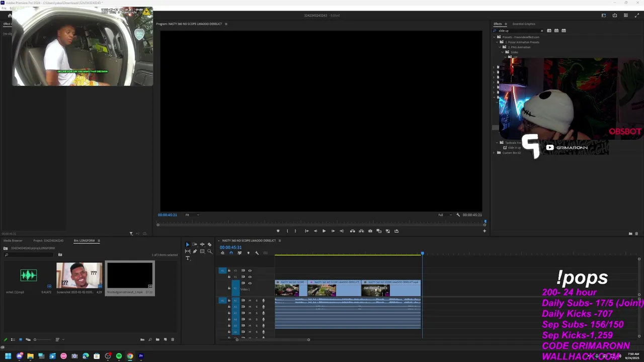Select the Razor tool

209,244
